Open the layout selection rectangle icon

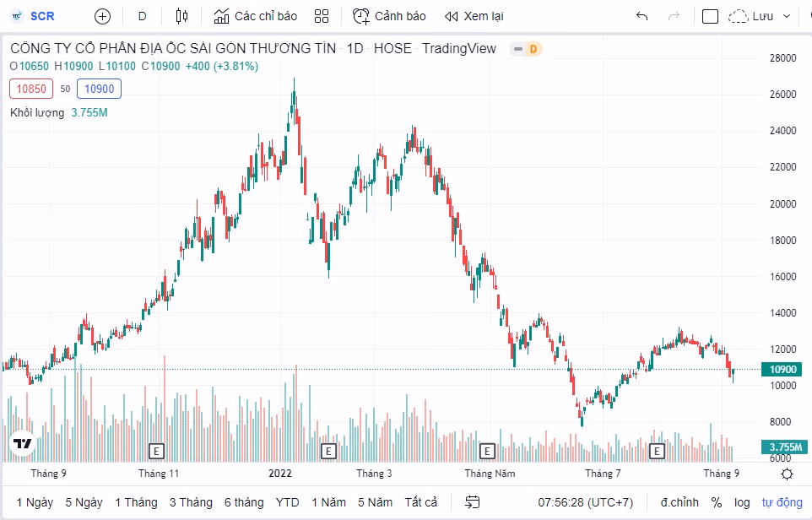point(710,16)
